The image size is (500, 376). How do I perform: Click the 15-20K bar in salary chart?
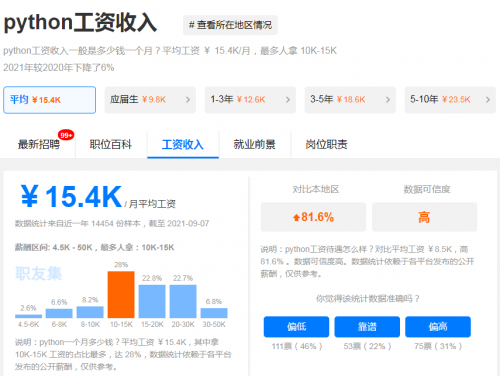[152, 301]
